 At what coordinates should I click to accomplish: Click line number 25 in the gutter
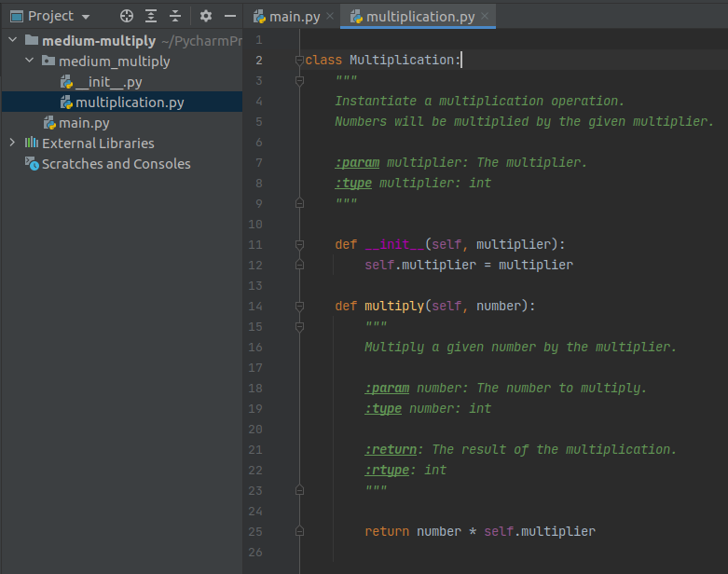255,532
